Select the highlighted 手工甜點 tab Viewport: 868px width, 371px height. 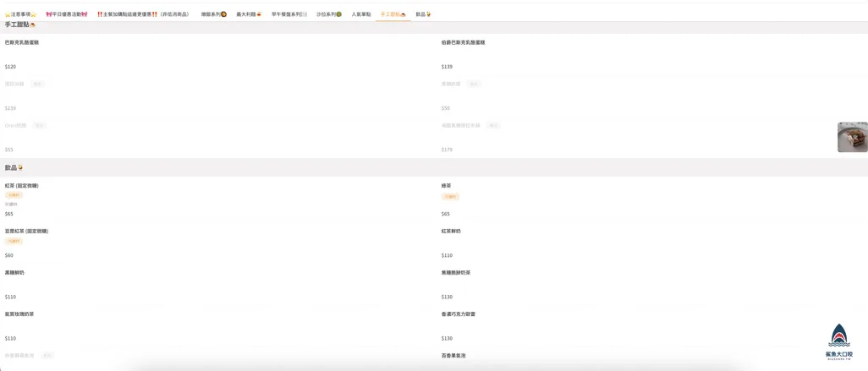tap(393, 14)
